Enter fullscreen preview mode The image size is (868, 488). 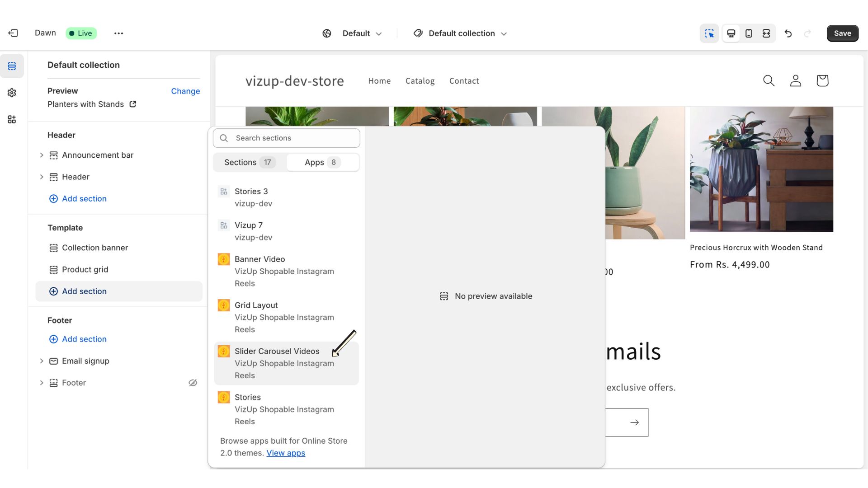click(x=767, y=33)
